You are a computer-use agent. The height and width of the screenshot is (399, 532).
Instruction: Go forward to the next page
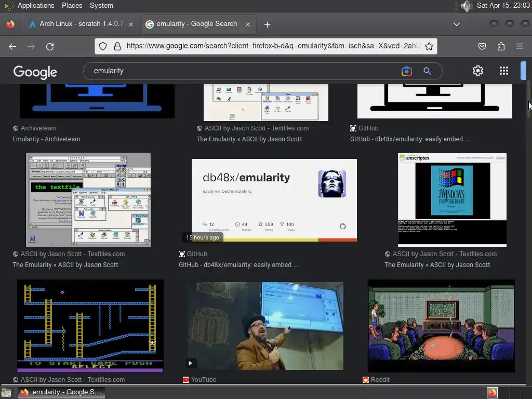pos(31,46)
